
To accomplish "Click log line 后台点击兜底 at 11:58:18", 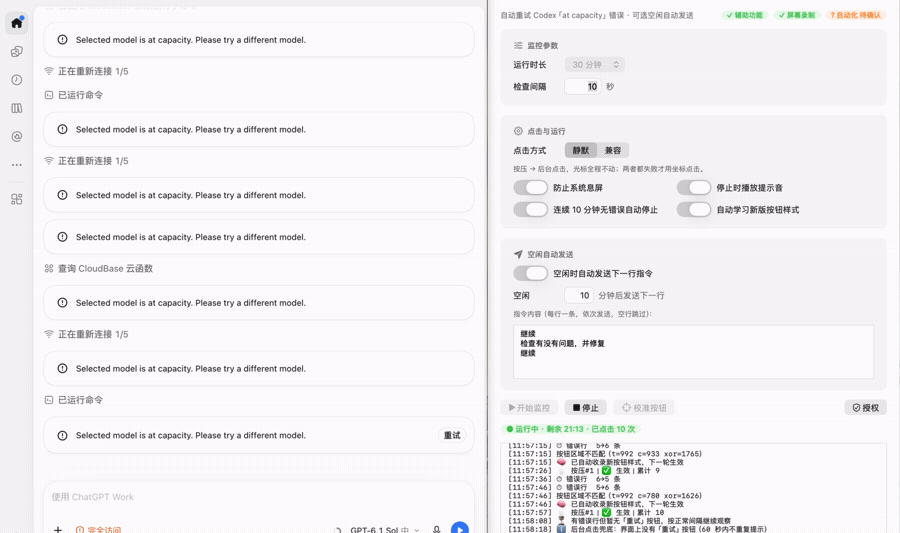I will (637, 529).
